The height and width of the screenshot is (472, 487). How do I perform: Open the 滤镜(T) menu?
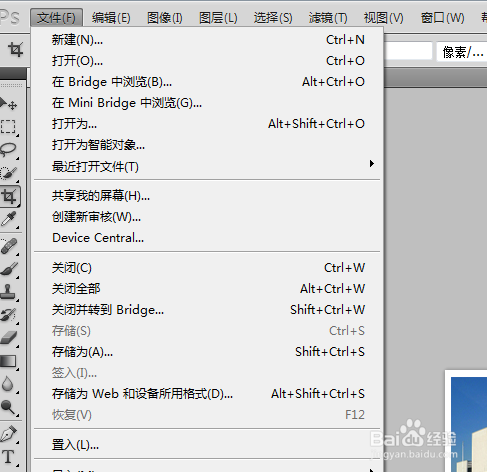pyautogui.click(x=328, y=18)
